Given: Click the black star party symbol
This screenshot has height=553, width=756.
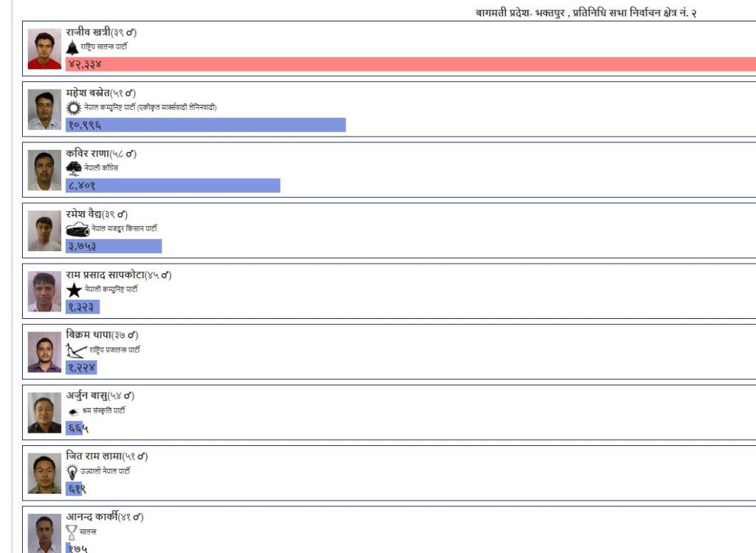Looking at the screenshot, I should tap(74, 290).
